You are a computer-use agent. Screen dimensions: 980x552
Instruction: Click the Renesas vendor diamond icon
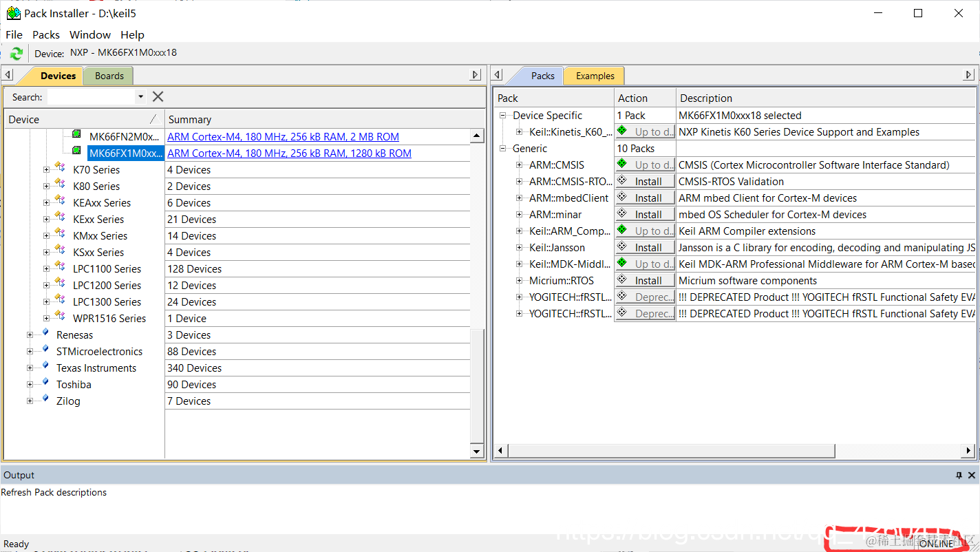pos(45,332)
